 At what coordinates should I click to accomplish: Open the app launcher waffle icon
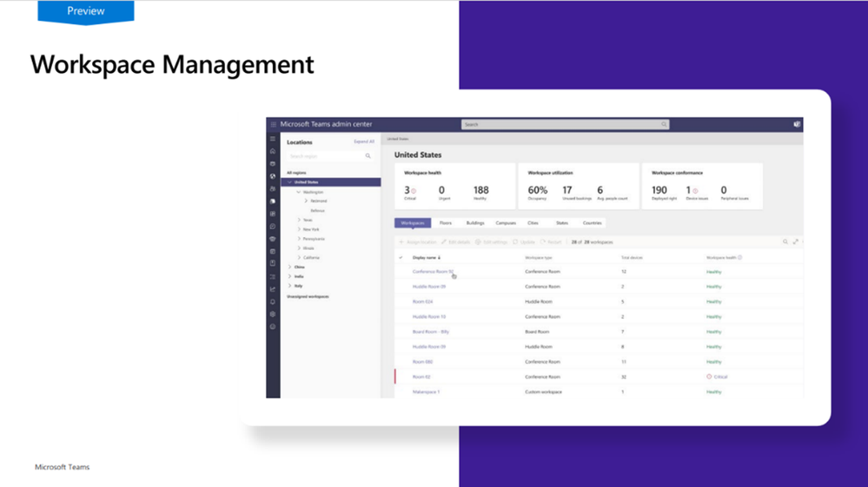tap(273, 124)
